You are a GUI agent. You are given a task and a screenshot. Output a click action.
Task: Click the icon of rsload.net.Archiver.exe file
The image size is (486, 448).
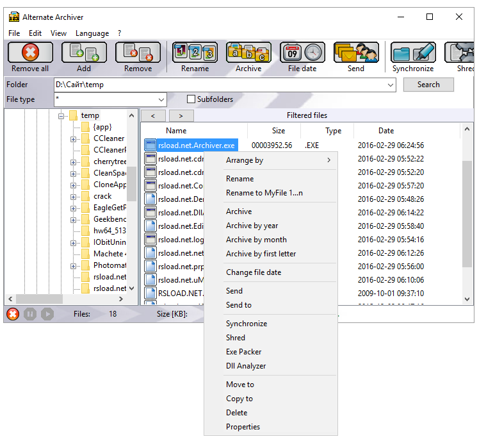[150, 145]
